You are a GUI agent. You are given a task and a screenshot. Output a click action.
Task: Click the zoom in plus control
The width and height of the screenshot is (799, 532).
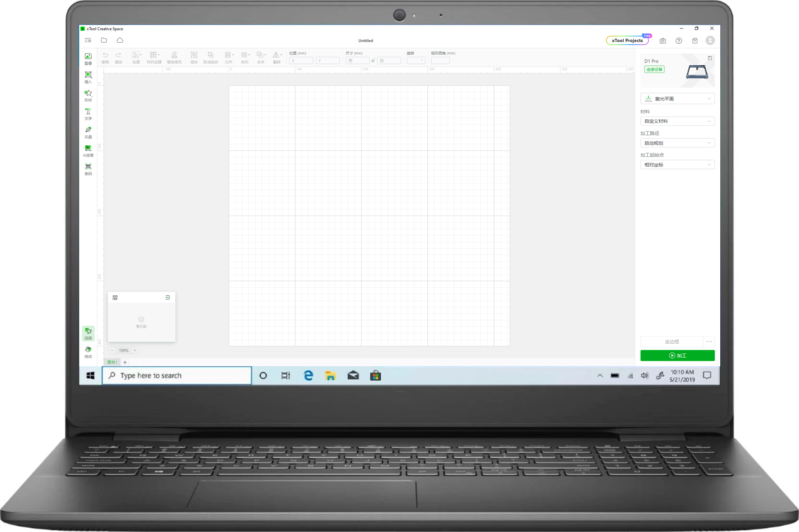coord(135,351)
